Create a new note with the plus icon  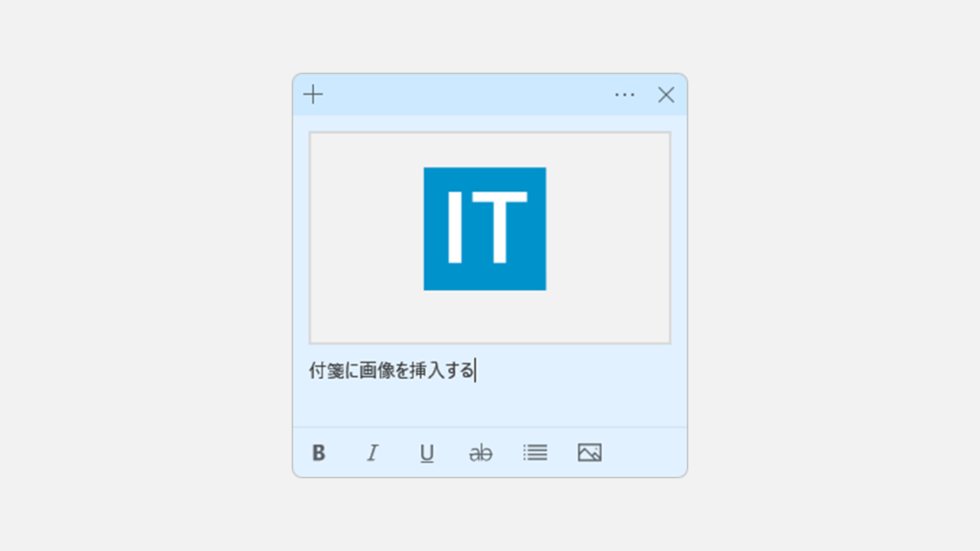313,95
